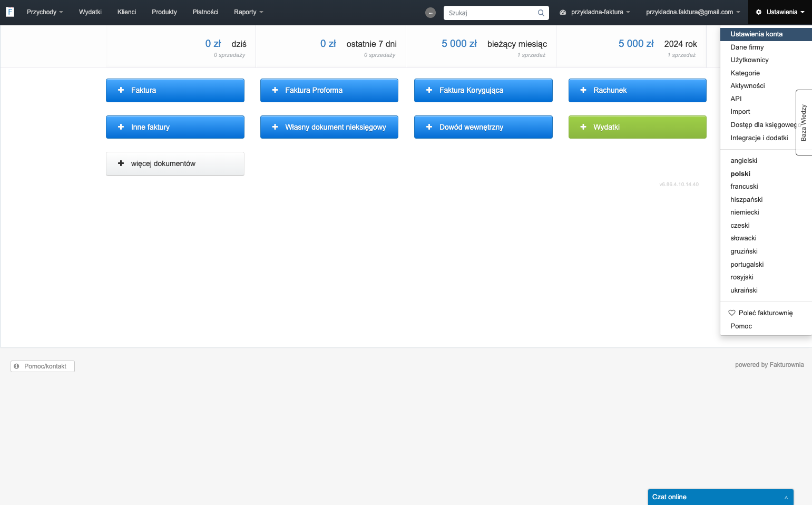
Task: Click the gray circle status icon
Action: [x=431, y=13]
